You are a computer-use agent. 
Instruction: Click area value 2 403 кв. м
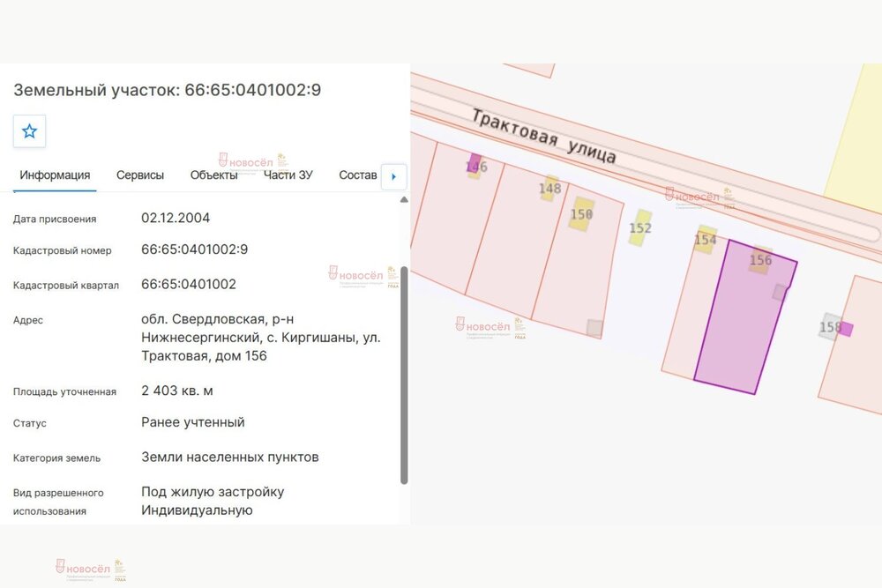(x=177, y=391)
